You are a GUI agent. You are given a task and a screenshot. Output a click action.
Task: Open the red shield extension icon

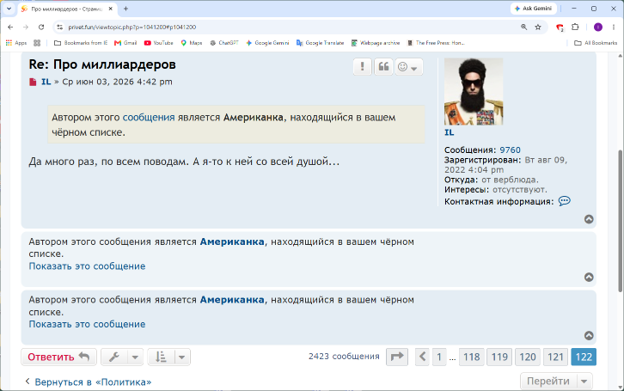pyautogui.click(x=560, y=27)
